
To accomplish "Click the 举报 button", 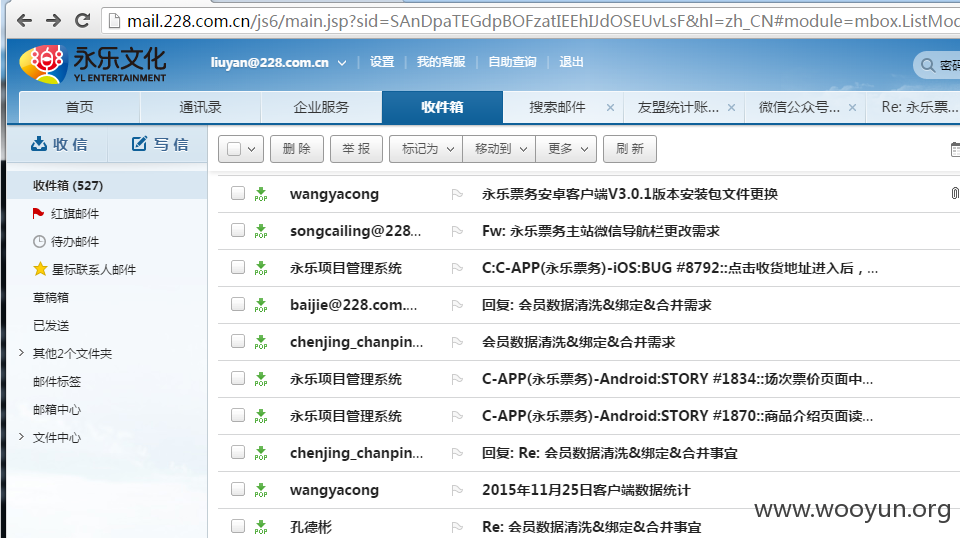I will tap(356, 149).
